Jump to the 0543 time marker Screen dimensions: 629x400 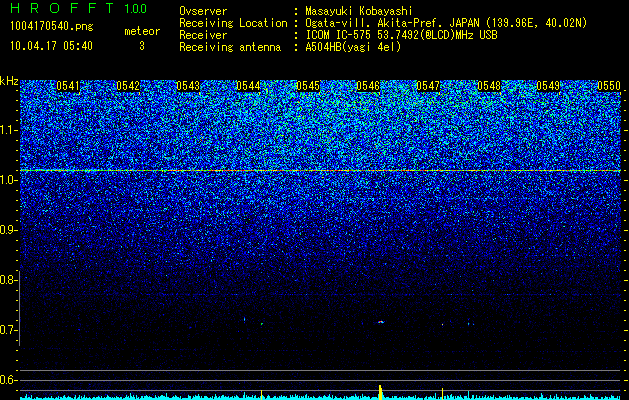[188, 86]
